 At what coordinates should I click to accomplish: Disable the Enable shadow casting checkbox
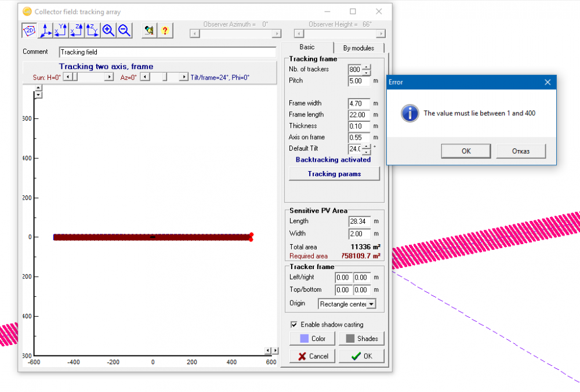pos(294,325)
